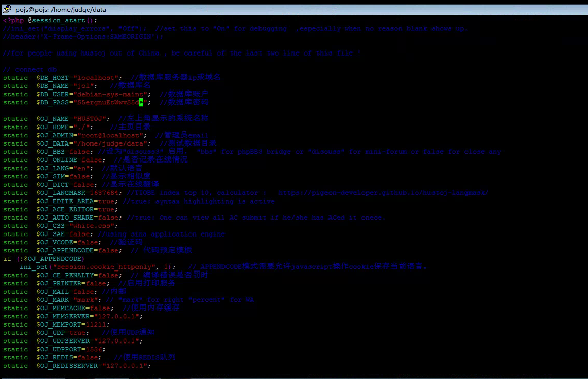Click the $OJ_DICT variable
Screen dimensions: 588x379
coord(53,185)
